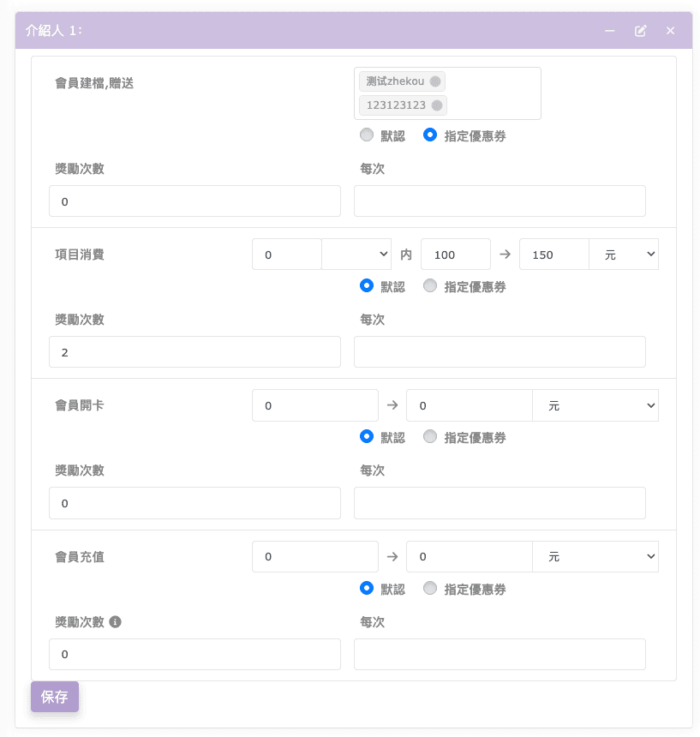Minimize the 介紹人 1 panel
Screen dimensions: 700x737
point(610,31)
